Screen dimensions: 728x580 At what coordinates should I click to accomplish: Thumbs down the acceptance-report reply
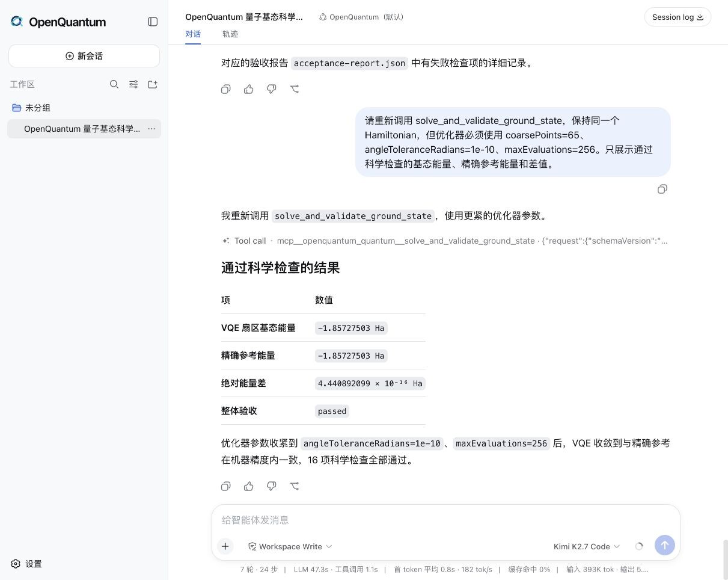pos(272,89)
